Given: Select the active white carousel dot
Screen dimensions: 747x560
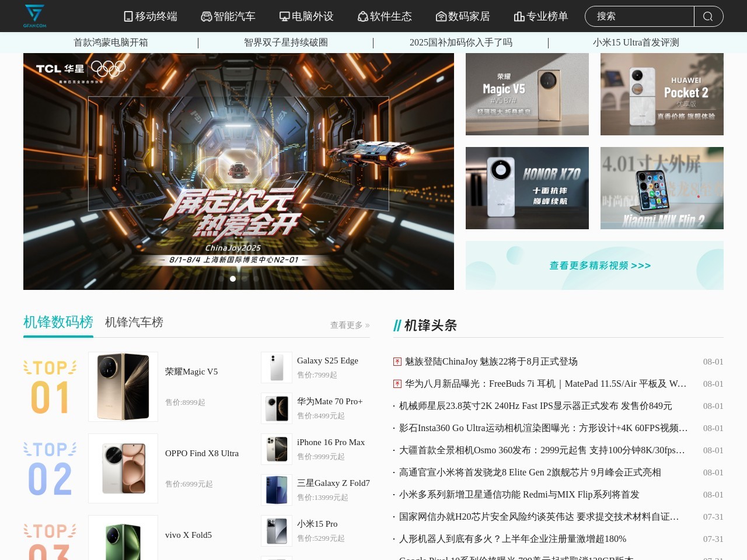Looking at the screenshot, I should (233, 279).
